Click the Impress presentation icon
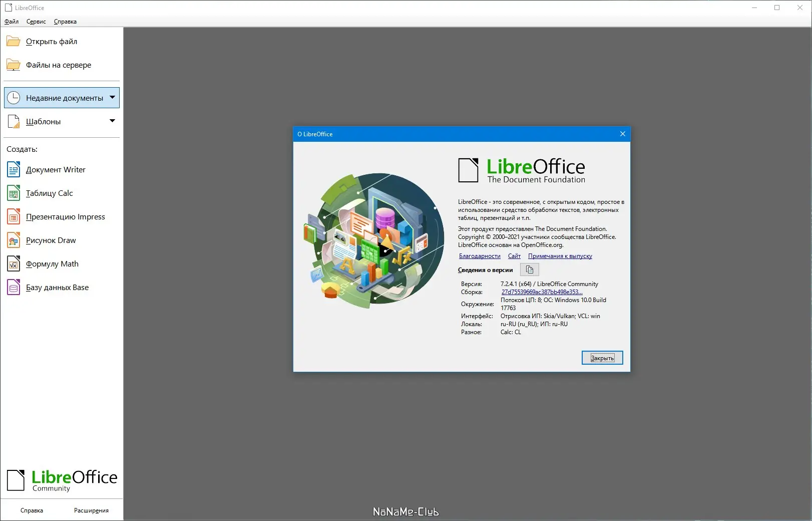812x521 pixels. [14, 216]
